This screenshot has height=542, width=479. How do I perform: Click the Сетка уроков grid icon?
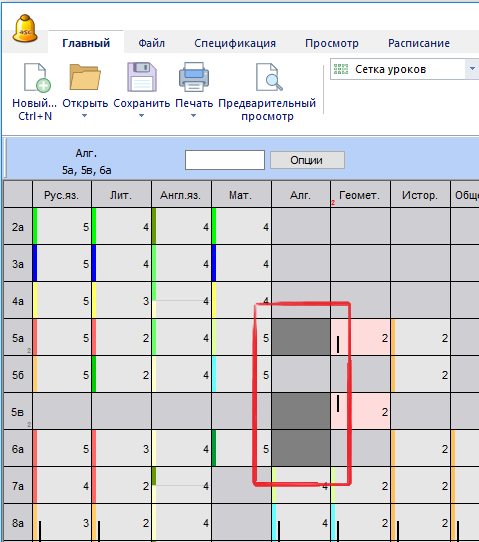click(341, 69)
